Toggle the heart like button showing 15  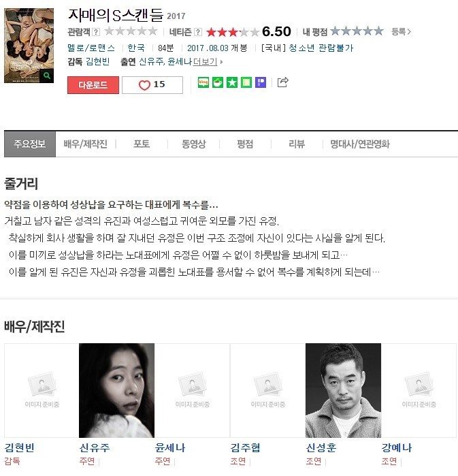(152, 85)
